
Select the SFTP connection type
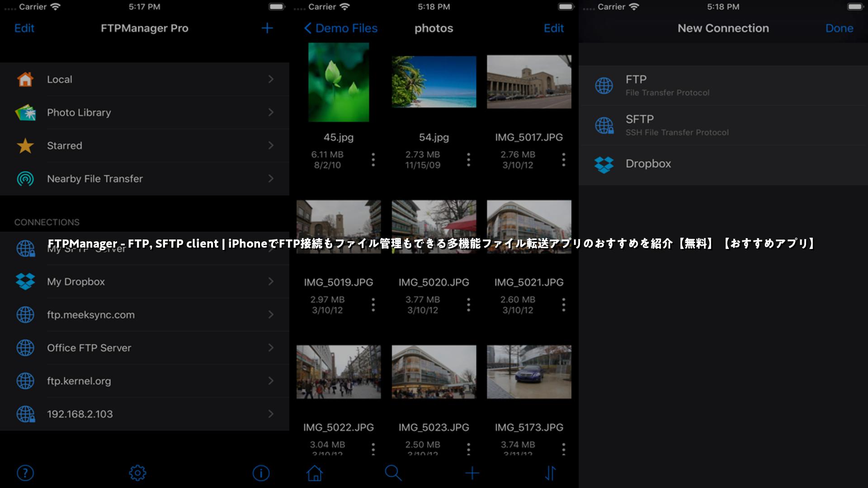[x=723, y=125]
